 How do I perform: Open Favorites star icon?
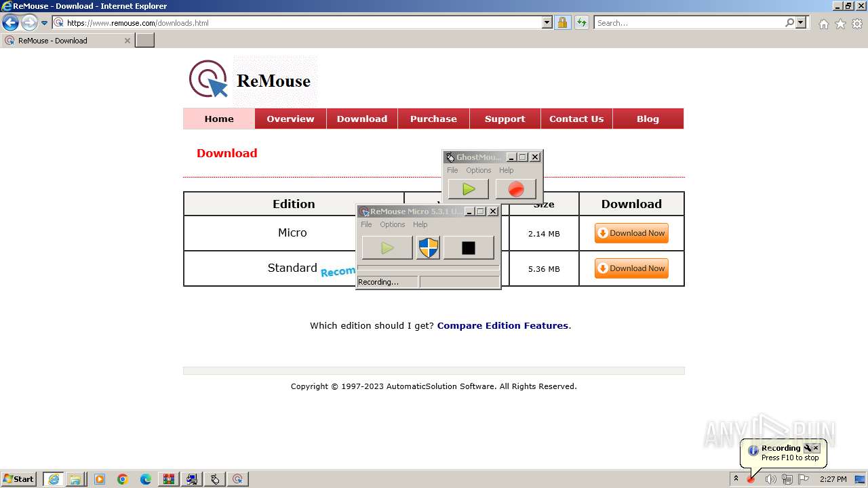pos(840,24)
